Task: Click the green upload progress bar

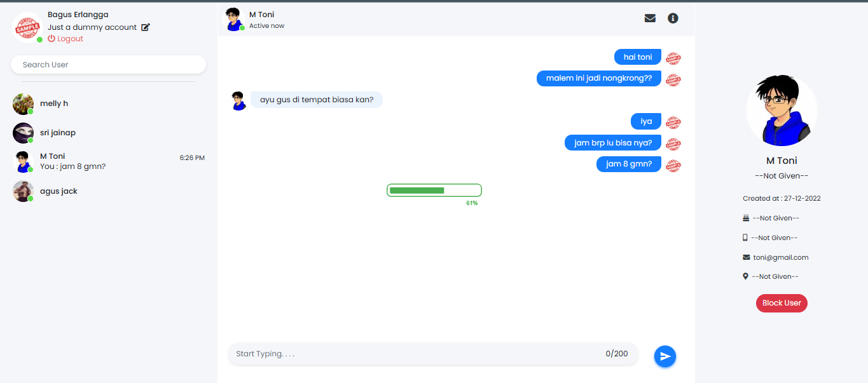Action: 434,191
